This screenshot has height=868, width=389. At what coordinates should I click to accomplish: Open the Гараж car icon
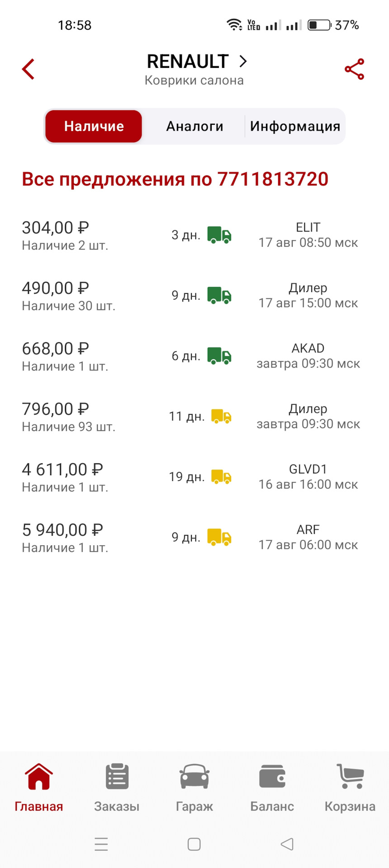pos(194,777)
